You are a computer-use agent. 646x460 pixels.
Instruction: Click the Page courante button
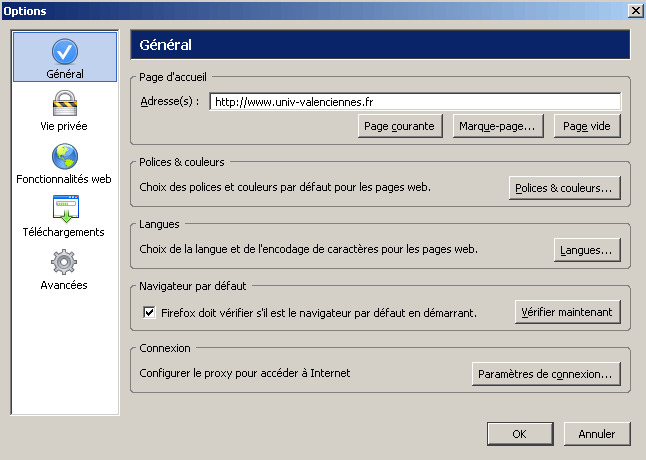(x=400, y=126)
